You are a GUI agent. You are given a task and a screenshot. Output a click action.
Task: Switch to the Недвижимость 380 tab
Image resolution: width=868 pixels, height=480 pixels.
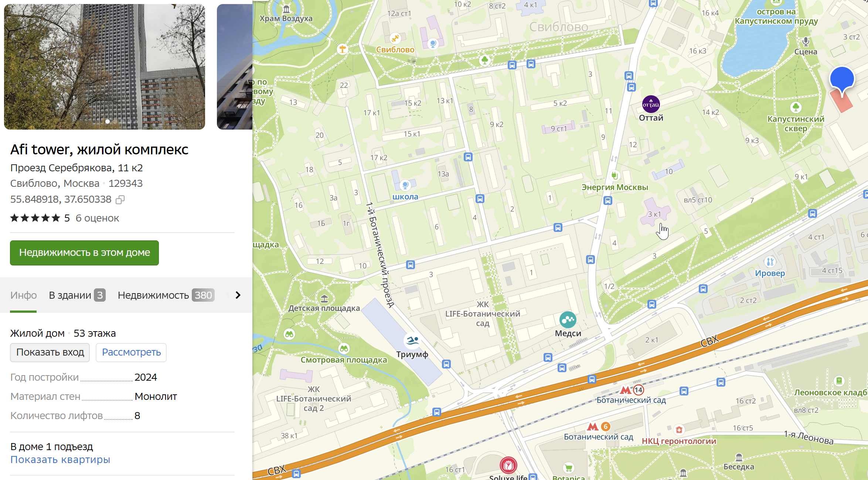point(166,295)
